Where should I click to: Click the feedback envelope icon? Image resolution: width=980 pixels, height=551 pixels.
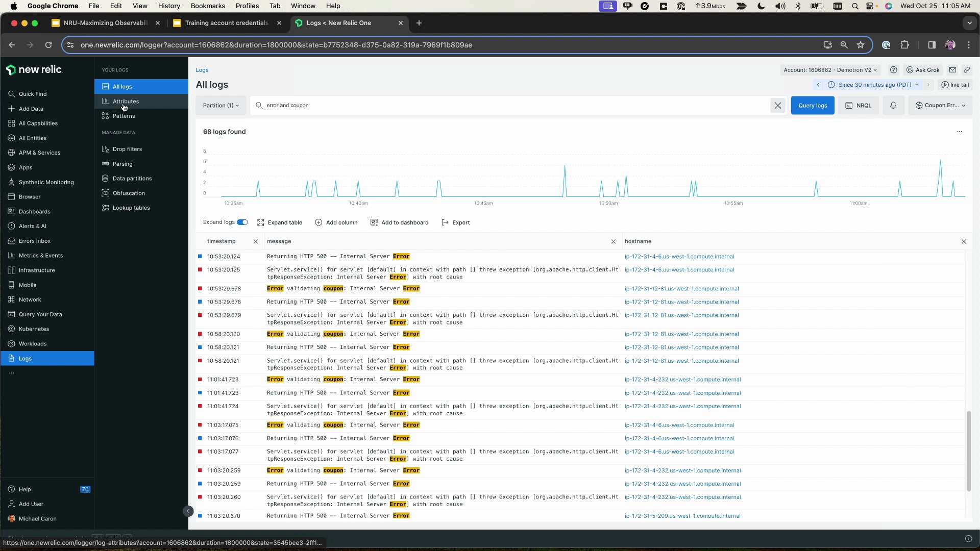point(952,70)
